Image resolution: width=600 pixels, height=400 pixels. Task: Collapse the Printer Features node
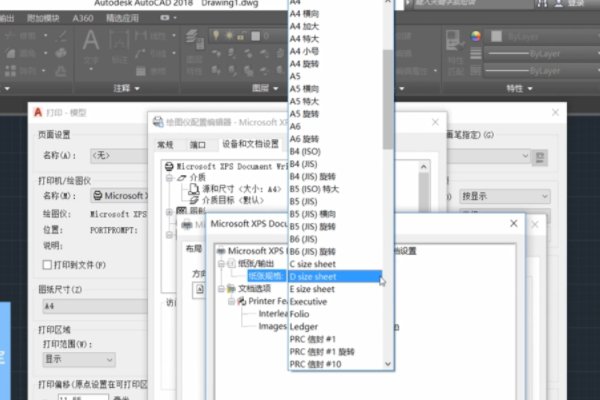(231, 301)
